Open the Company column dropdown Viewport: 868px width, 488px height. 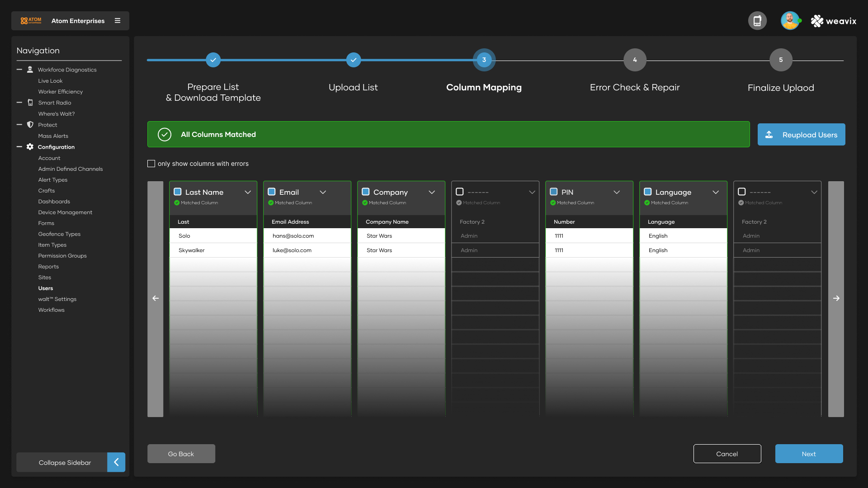click(x=432, y=192)
